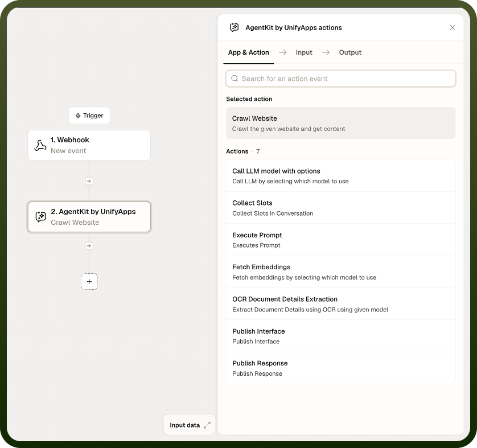This screenshot has height=448, width=477.
Task: Choose the Fetch Embeddings action
Action: (x=341, y=272)
